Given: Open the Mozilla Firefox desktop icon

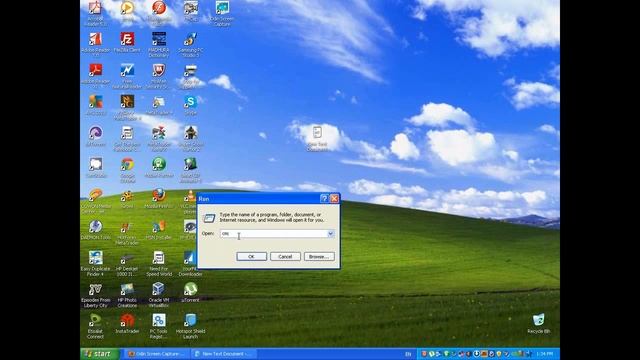Looking at the screenshot, I should pyautogui.click(x=159, y=199).
